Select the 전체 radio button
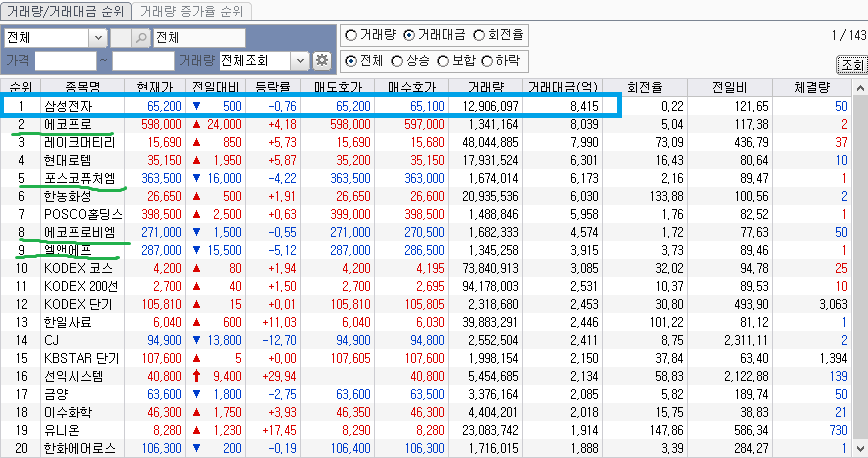Image resolution: width=868 pixels, height=458 pixels. click(350, 61)
